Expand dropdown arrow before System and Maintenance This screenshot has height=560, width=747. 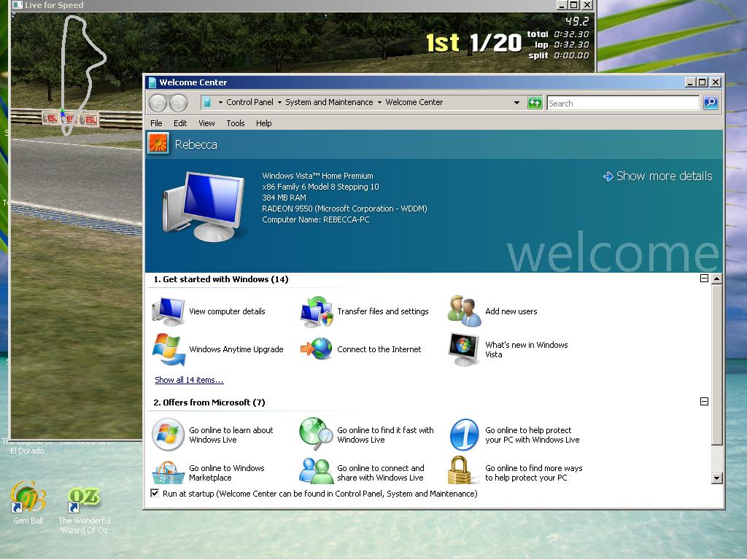[279, 102]
